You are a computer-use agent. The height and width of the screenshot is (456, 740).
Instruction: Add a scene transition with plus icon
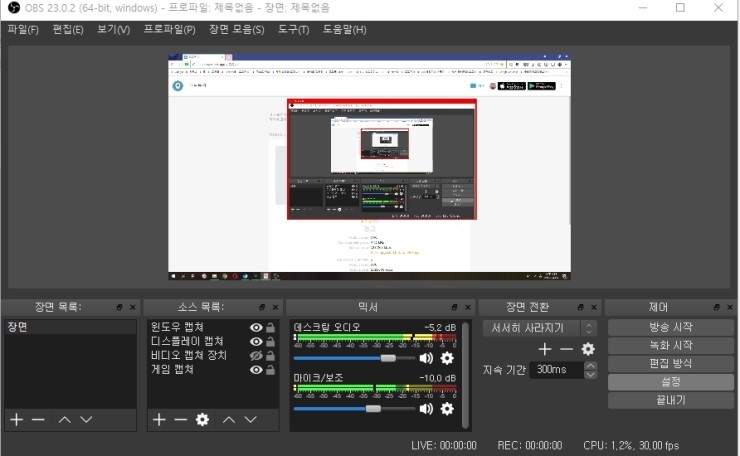545,349
